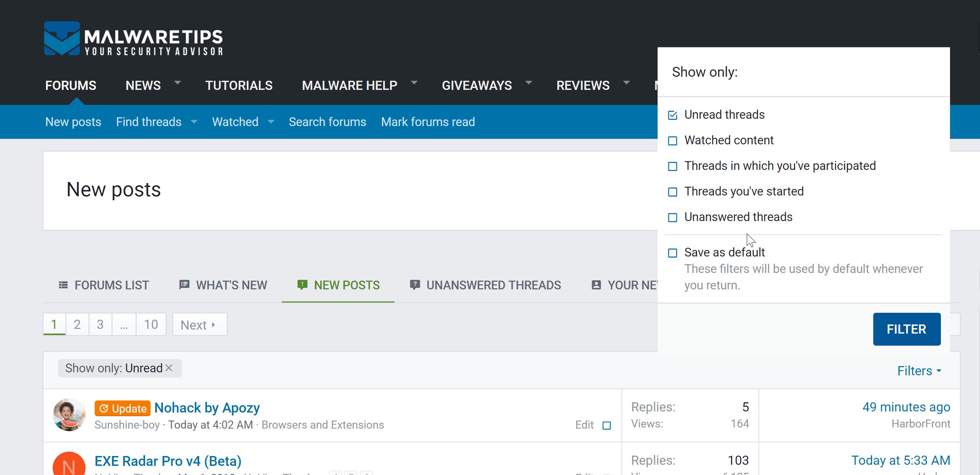Open the Find threads dropdown arrow
Viewport: 980px width, 475px height.
pyautogui.click(x=194, y=122)
